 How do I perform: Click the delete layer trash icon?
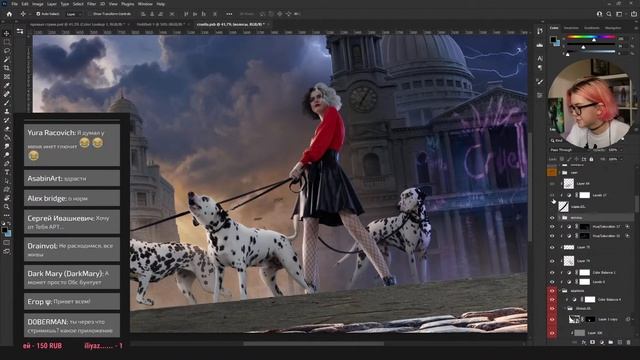tap(629, 342)
